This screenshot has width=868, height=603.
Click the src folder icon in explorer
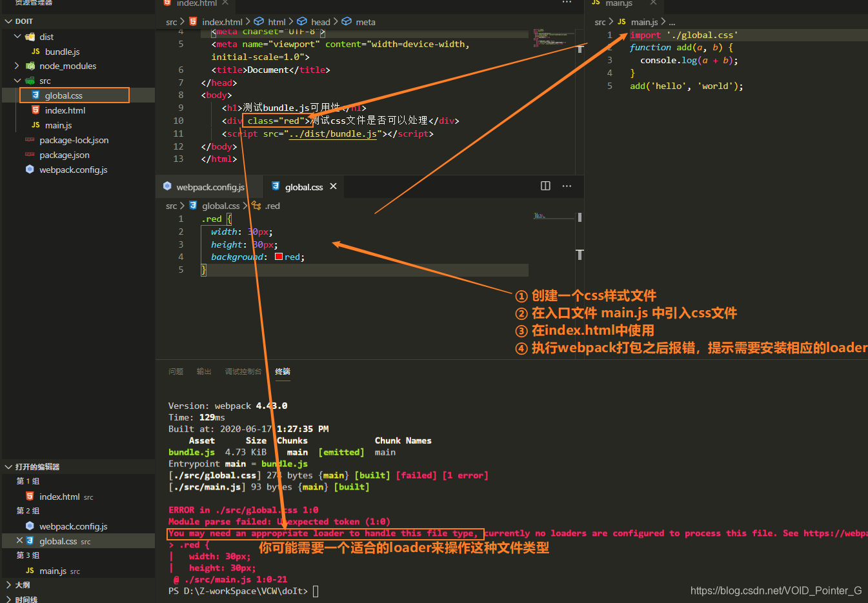click(30, 81)
